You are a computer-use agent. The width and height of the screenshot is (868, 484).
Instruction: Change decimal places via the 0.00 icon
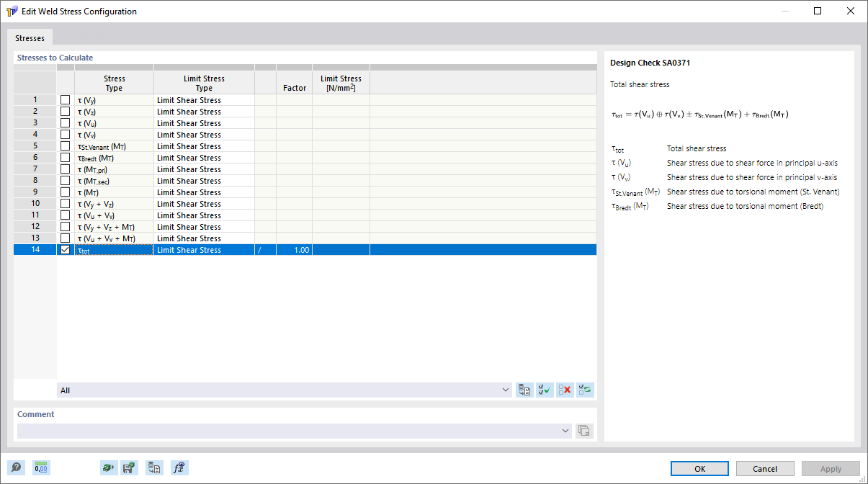[41, 467]
